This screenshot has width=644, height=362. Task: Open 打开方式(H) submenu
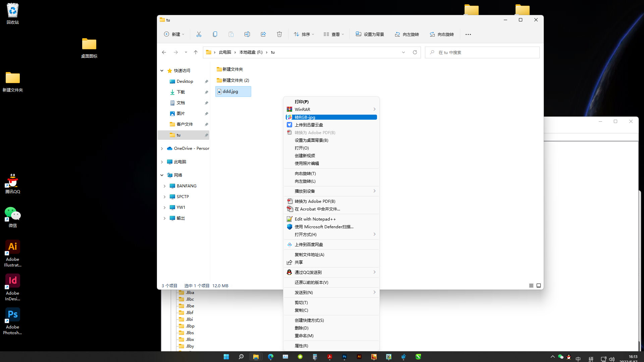click(331, 235)
